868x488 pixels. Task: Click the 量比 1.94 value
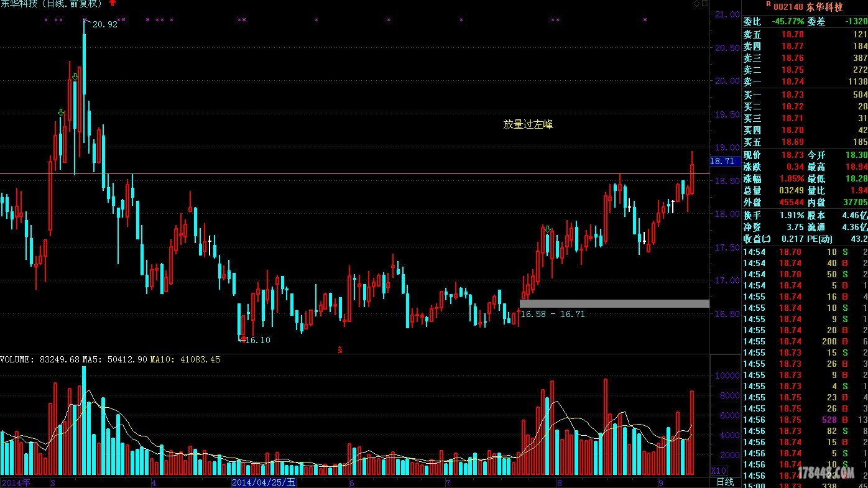pos(859,191)
